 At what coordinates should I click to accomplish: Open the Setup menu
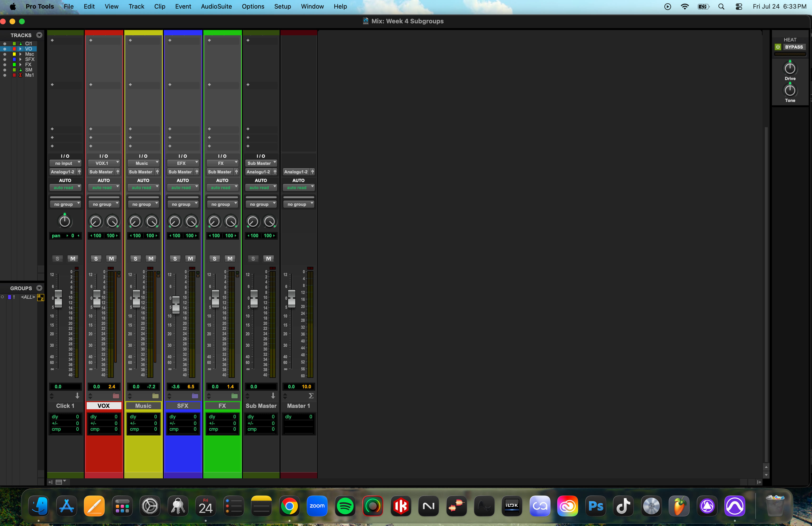(x=282, y=6)
